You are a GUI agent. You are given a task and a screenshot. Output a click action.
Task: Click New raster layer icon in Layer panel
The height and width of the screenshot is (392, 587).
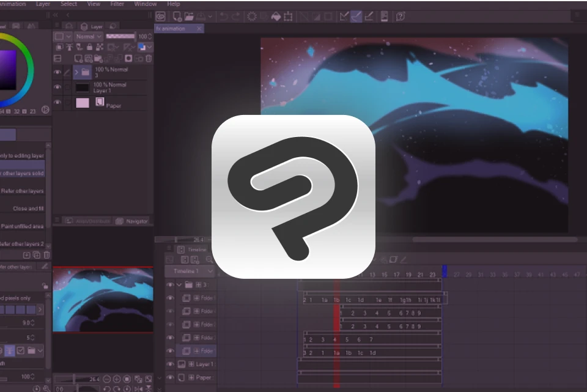[x=78, y=59]
